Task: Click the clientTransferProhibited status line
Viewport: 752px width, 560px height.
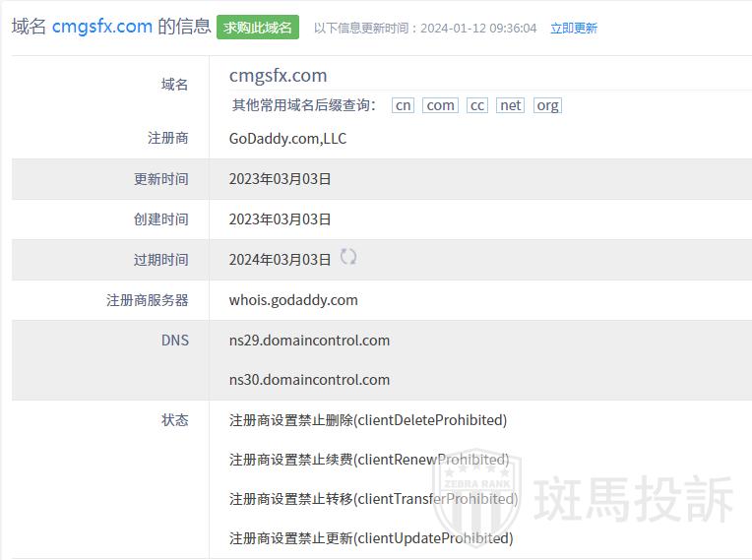Action: tap(373, 499)
